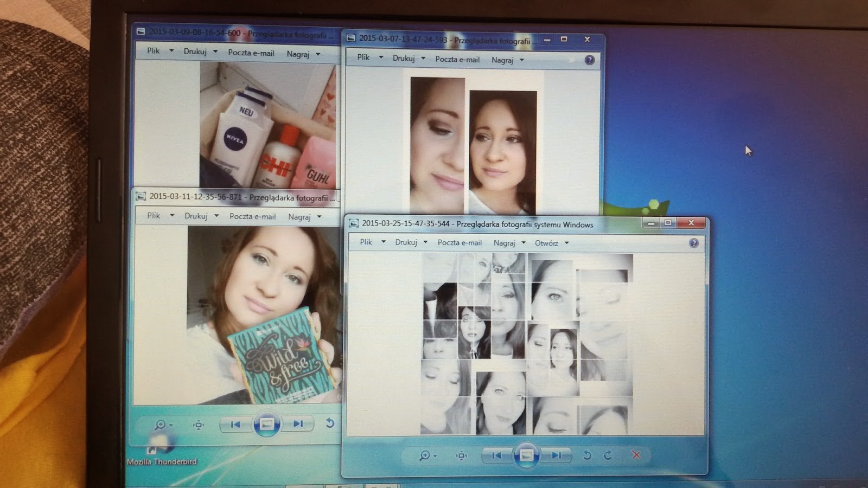Viewport: 868px width, 488px height.
Task: Open Plik menu in the 2015-03-07 window
Action: point(363,57)
